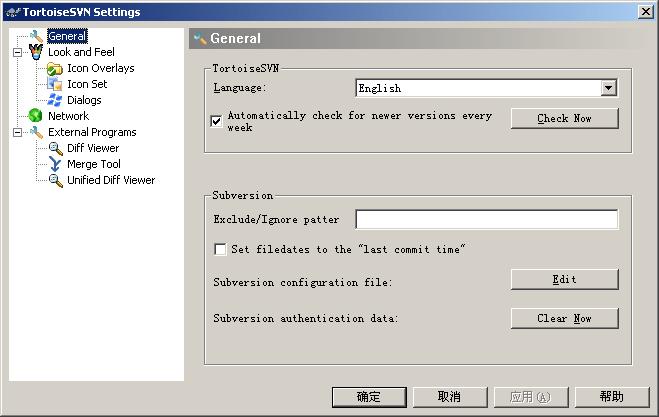Open the Unified Diff Viewer settings page
The width and height of the screenshot is (659, 417).
pyautogui.click(x=111, y=180)
